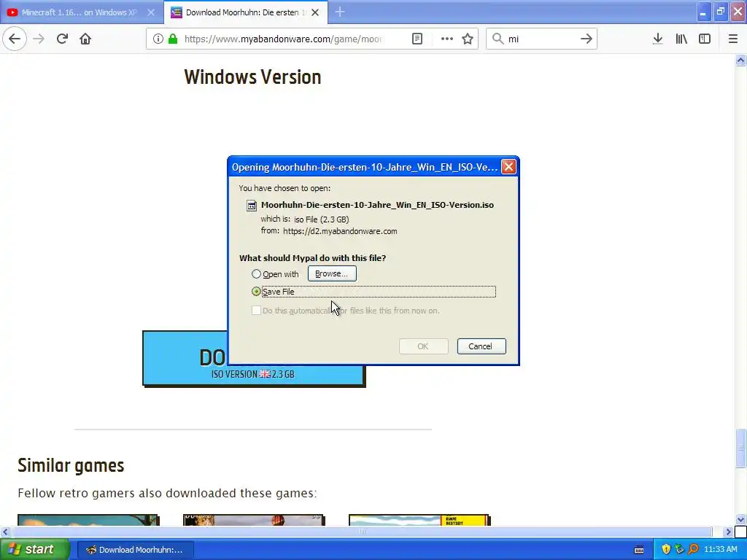The width and height of the screenshot is (747, 560).
Task: Click the horizontal scrollbar thumb
Action: (x=362, y=532)
